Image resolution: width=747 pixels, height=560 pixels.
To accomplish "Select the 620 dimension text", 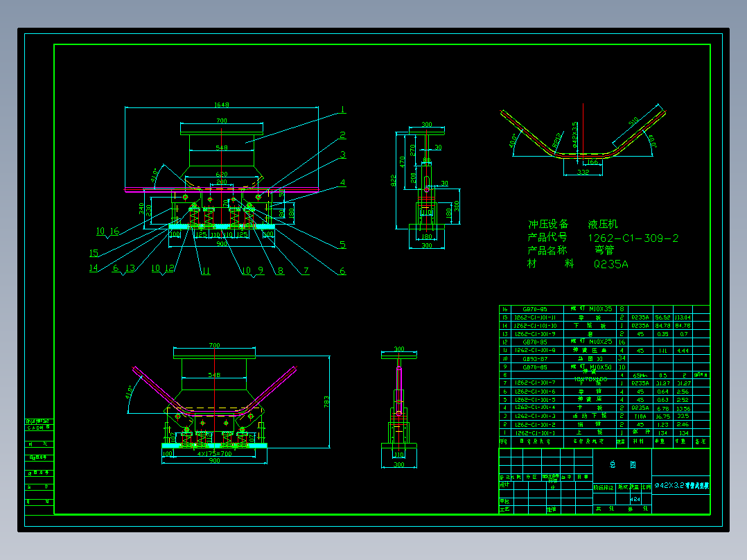I will click(222, 175).
